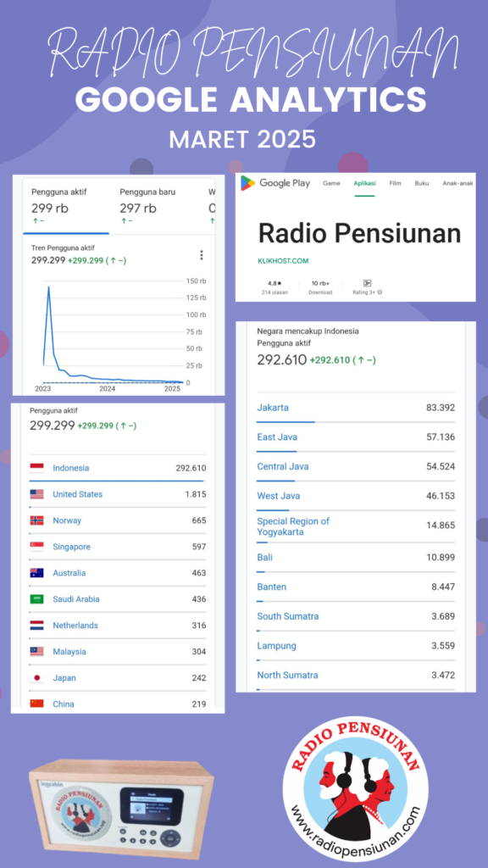The height and width of the screenshot is (868, 488).
Task: Open the Special Region of Yogyakarta link
Action: [293, 526]
